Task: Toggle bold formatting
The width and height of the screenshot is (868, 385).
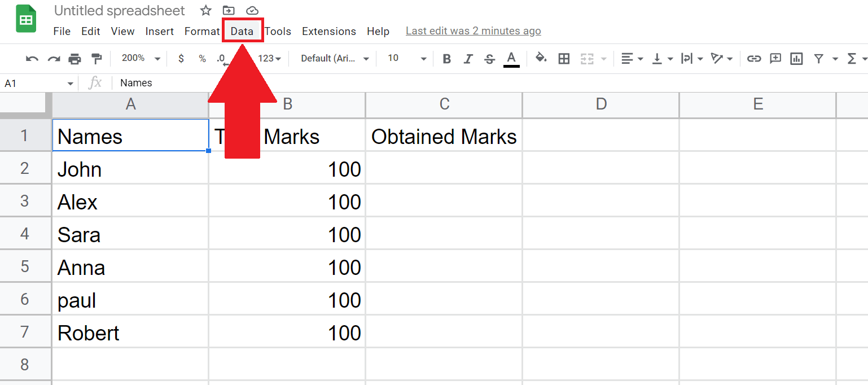Action: click(x=446, y=58)
